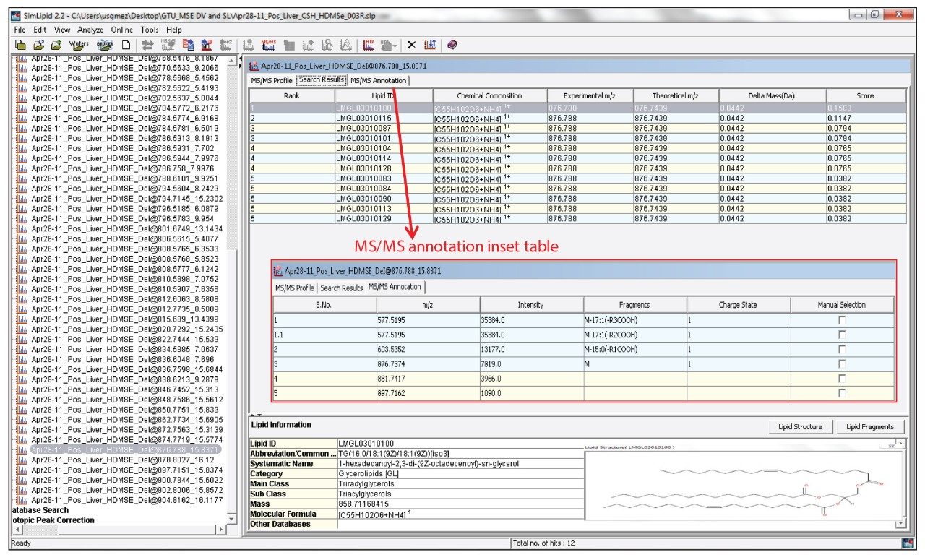The height and width of the screenshot is (560, 925).
Task: Click the down arrow of spectra list scrollbar
Action: click(231, 519)
